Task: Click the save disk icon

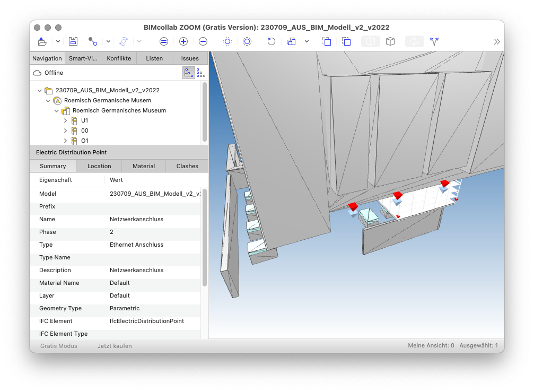Action: 73,41
